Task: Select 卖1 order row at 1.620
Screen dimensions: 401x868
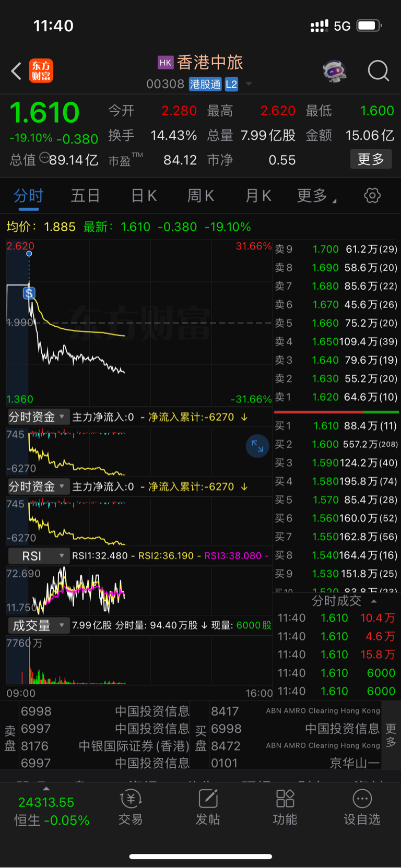Action: (x=336, y=397)
